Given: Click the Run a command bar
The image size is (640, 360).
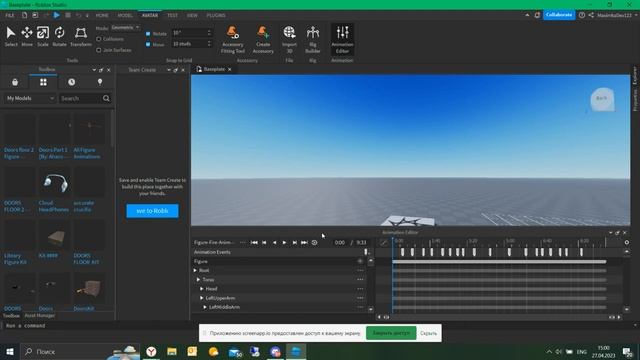Looking at the screenshot, I should (x=318, y=326).
